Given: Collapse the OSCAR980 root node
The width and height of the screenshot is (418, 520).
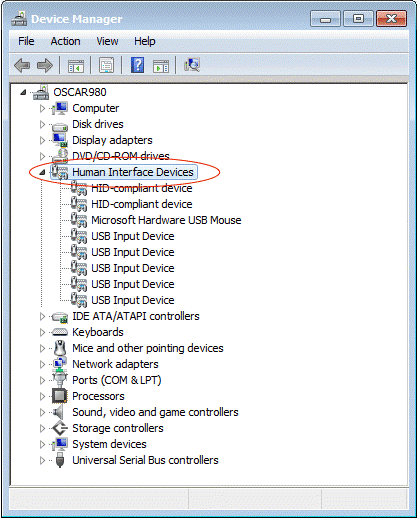Looking at the screenshot, I should pyautogui.click(x=23, y=92).
